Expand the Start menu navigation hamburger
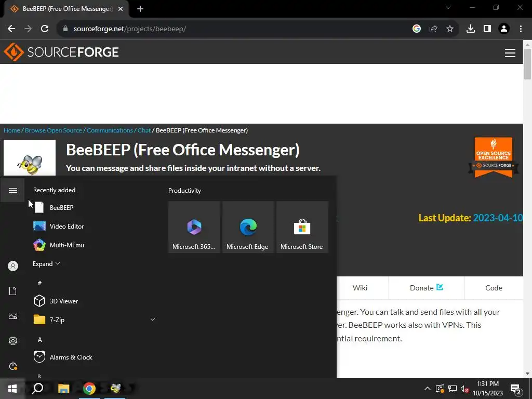 (12, 190)
